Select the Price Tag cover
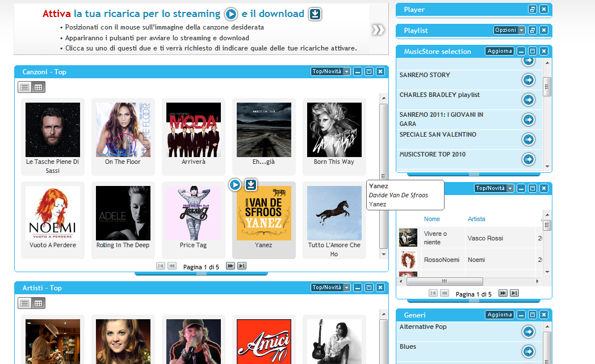 pyautogui.click(x=194, y=213)
